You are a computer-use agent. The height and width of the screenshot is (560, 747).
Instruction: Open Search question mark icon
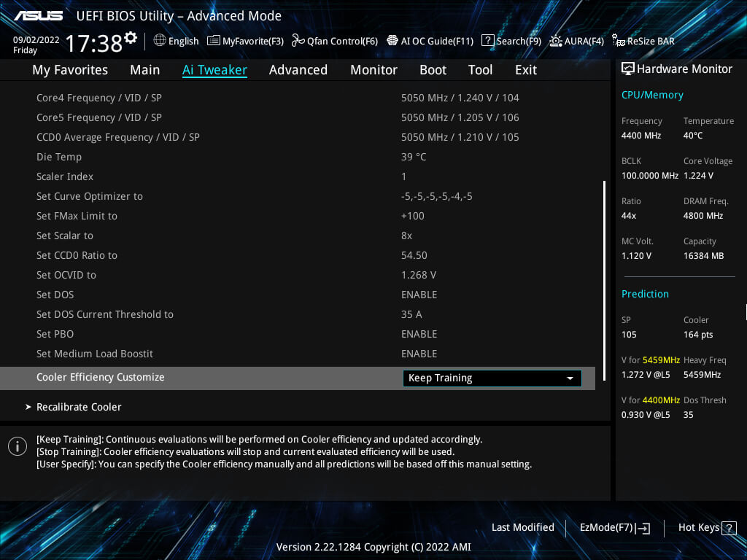click(487, 41)
